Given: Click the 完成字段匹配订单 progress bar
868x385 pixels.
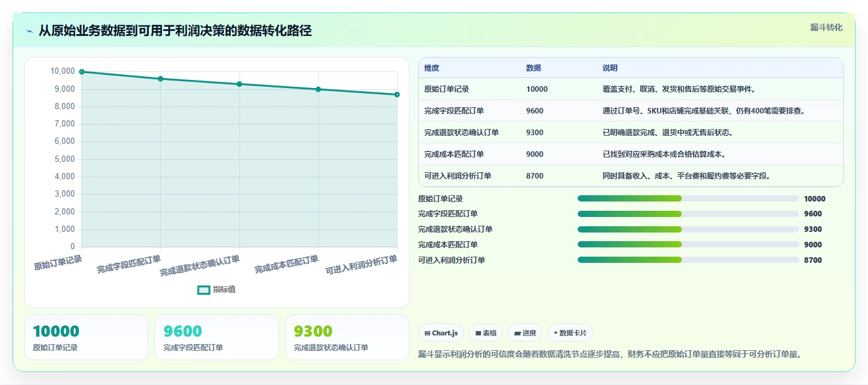Looking at the screenshot, I should click(688, 214).
